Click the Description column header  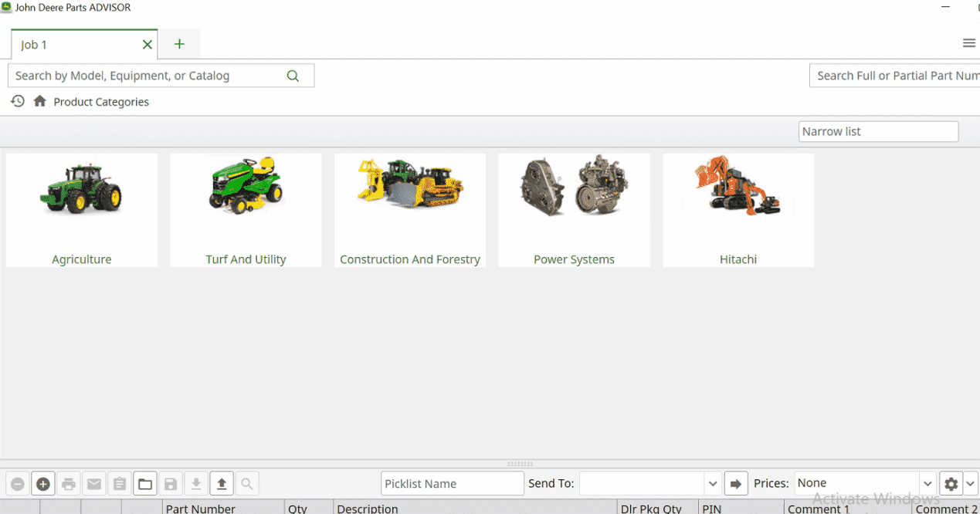pyautogui.click(x=476, y=507)
